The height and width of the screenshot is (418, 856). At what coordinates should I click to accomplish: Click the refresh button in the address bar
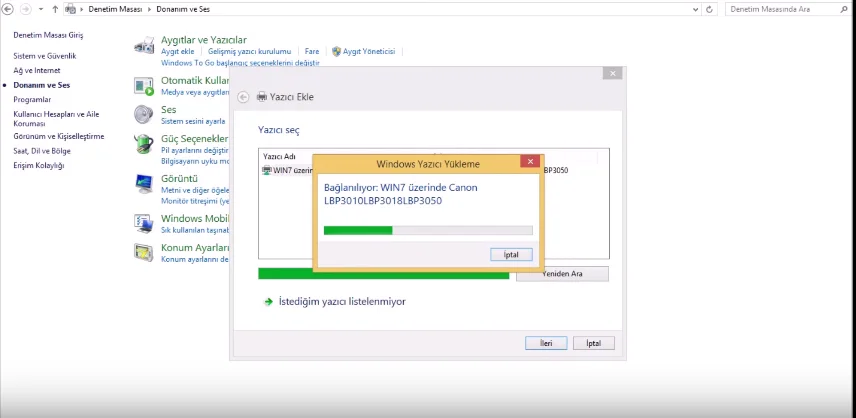(x=709, y=9)
